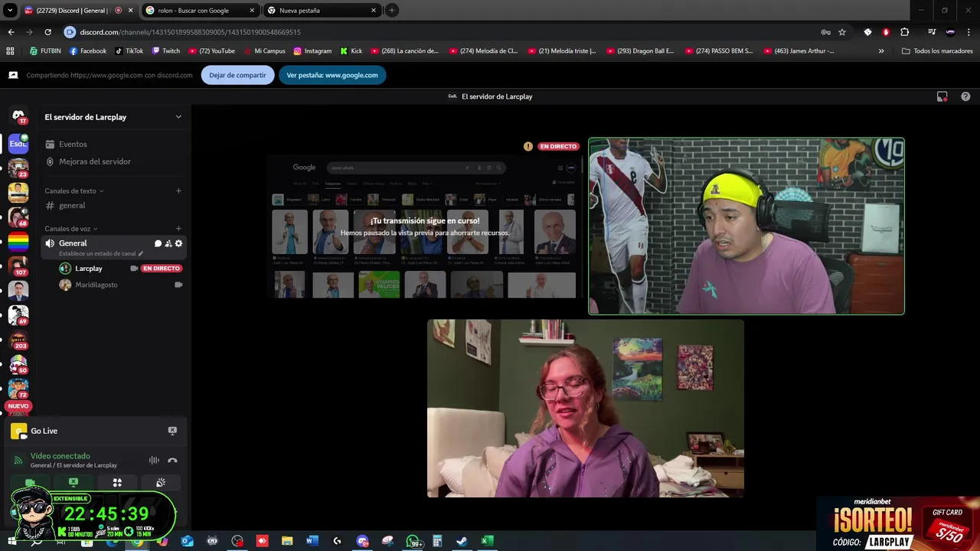980x551 pixels.
Task: Open Outlook from the taskbar
Action: pos(188,541)
